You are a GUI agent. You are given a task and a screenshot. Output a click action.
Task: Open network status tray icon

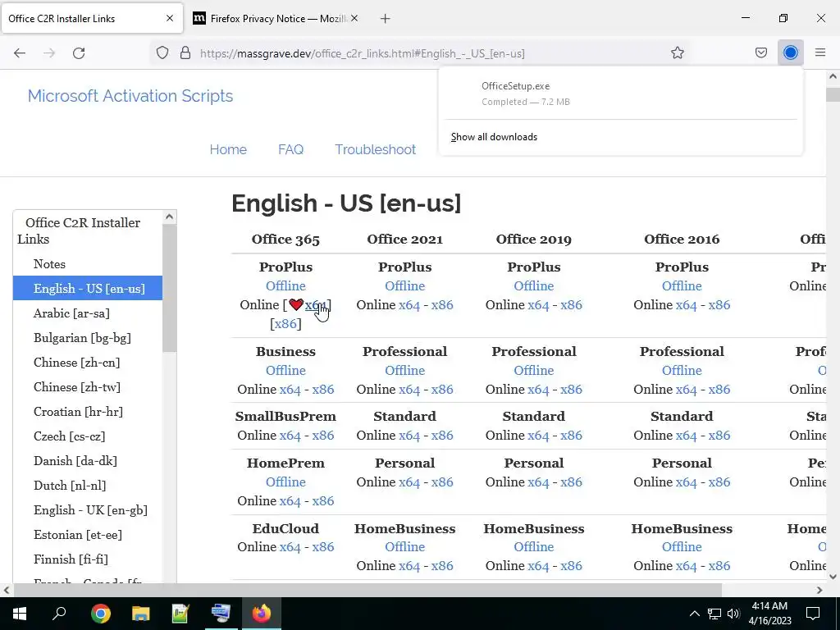714,614
